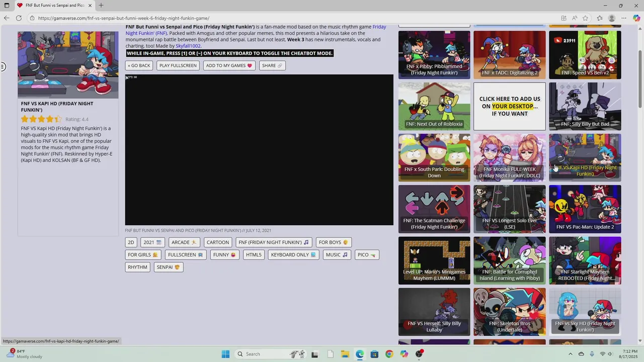
Task: Open FNF Monika FULL-WEEK thumbnail
Action: 510,158
